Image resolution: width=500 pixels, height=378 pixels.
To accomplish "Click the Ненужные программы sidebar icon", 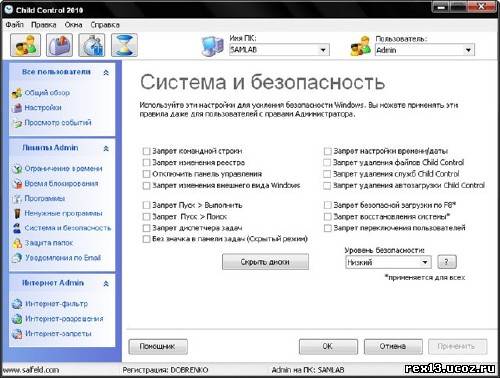I will 17,213.
